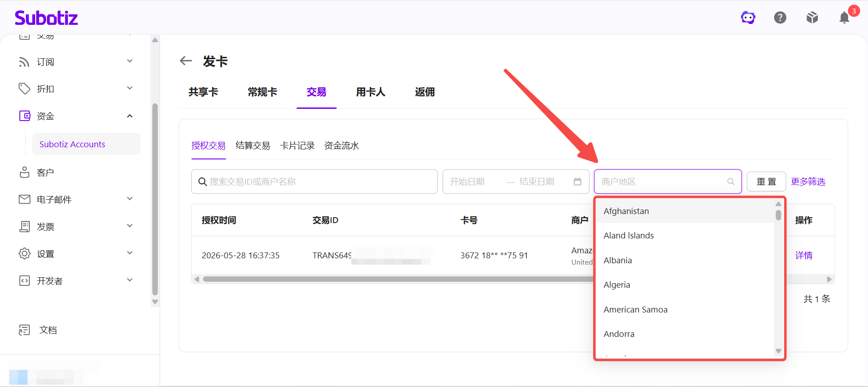Open the 卡片记录 sub-tab

click(297, 145)
